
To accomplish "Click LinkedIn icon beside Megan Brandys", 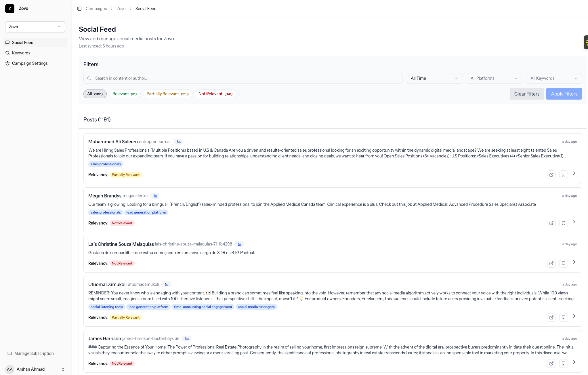I will point(155,196).
